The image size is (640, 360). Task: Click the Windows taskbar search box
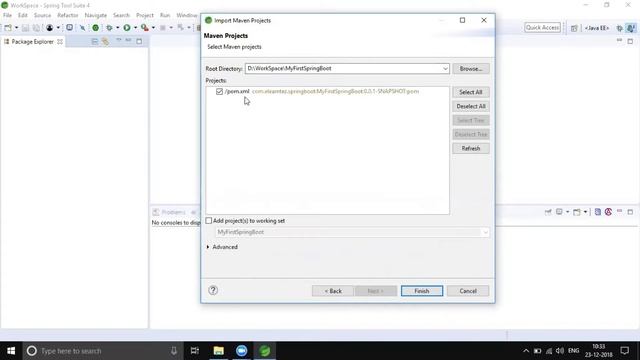click(102, 351)
